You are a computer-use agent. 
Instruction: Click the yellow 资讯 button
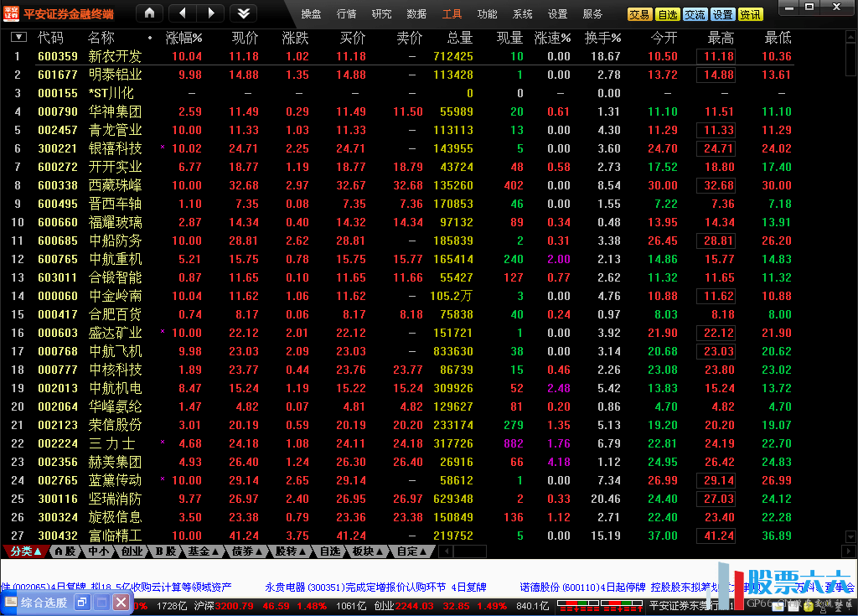pyautogui.click(x=751, y=15)
